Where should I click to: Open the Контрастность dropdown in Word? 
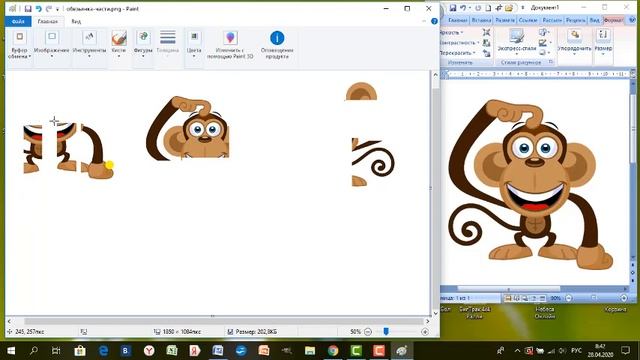pos(459,42)
